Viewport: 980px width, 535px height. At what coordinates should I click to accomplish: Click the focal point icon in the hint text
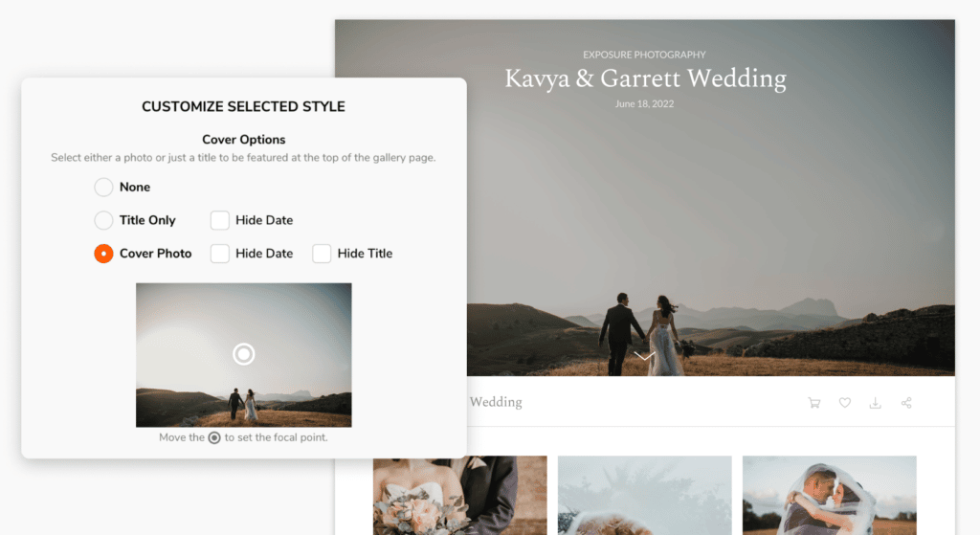(214, 437)
